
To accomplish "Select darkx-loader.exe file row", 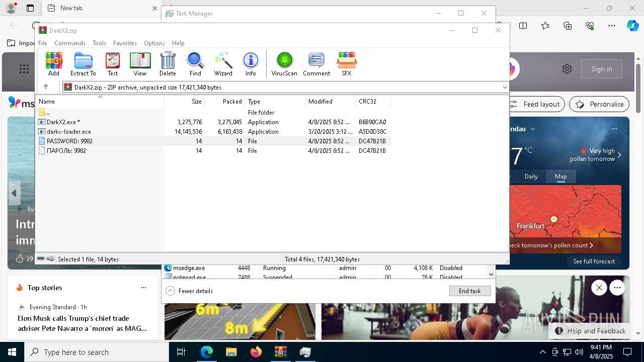I will pyautogui.click(x=213, y=132).
